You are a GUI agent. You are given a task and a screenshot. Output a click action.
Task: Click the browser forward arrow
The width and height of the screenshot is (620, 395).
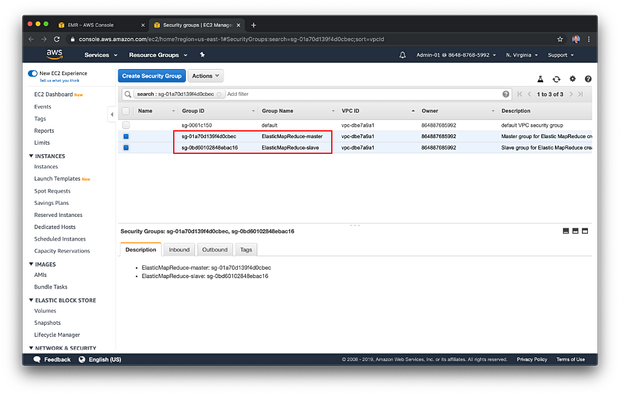point(44,39)
